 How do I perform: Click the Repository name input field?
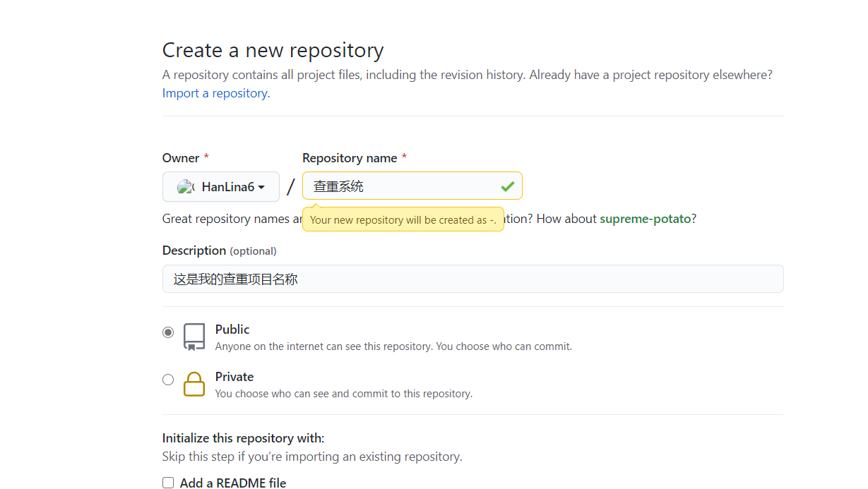point(412,186)
